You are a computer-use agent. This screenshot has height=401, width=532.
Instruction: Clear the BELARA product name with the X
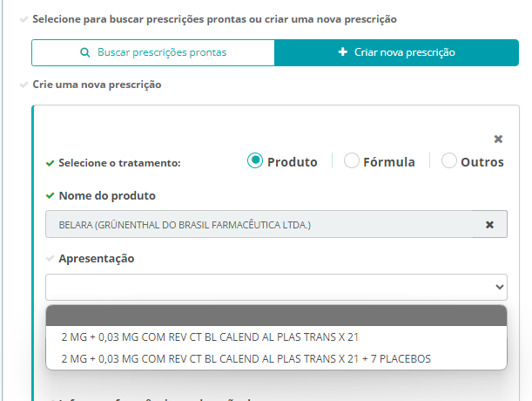(x=489, y=224)
